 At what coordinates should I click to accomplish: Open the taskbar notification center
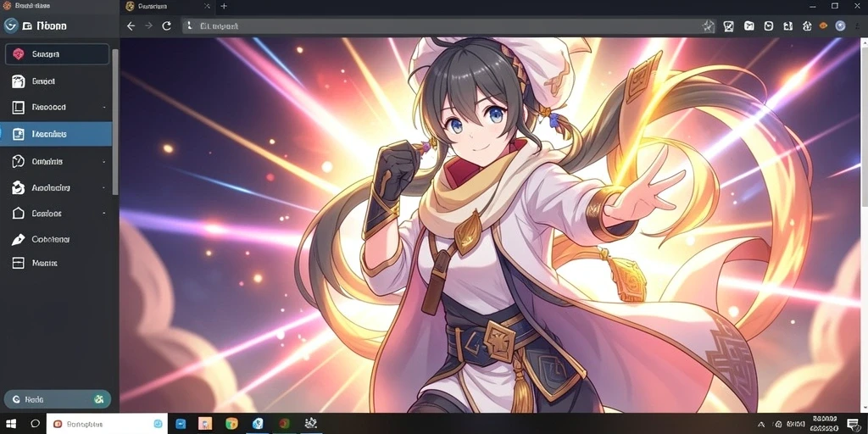(853, 424)
